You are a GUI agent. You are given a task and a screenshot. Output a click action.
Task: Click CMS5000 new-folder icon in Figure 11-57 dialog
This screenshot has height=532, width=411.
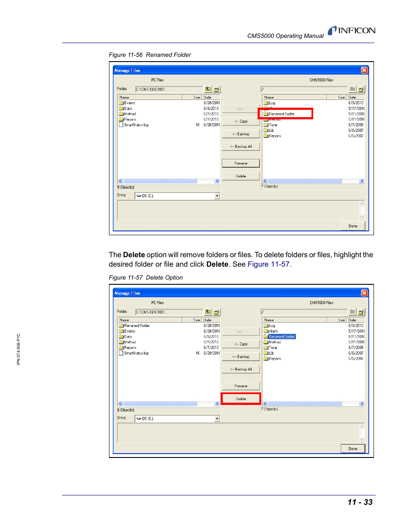pyautogui.click(x=361, y=312)
